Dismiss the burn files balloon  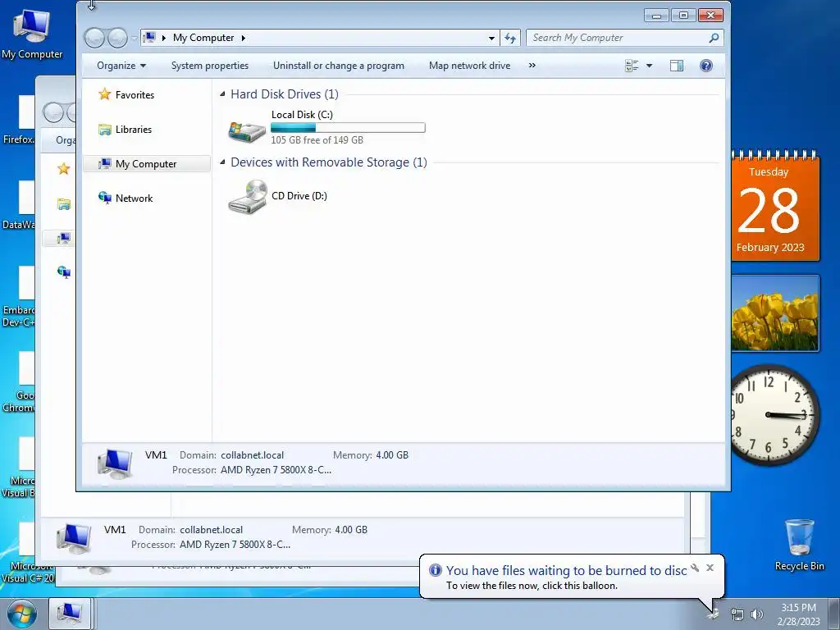[x=710, y=568]
